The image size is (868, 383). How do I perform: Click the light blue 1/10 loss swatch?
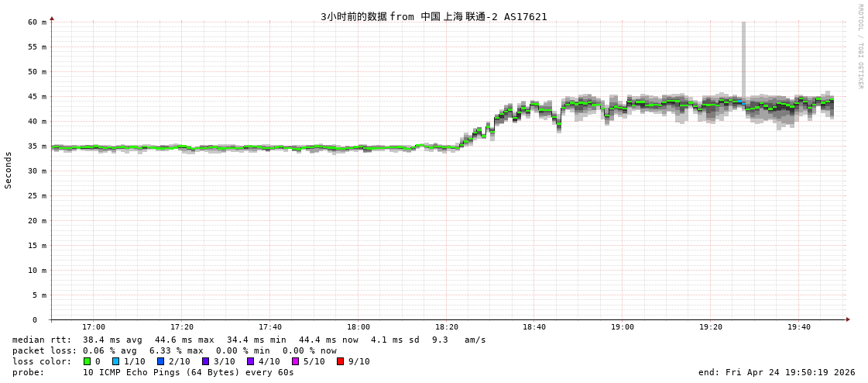[115, 361]
